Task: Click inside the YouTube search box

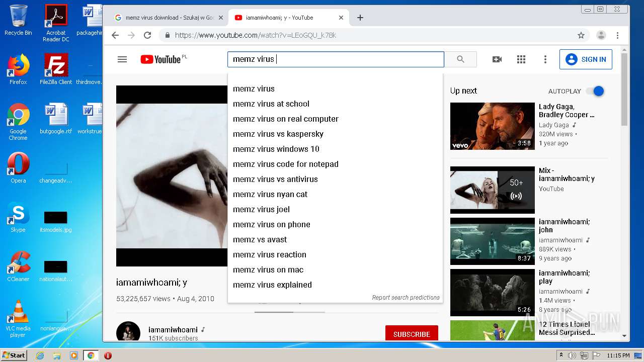Action: (336, 59)
